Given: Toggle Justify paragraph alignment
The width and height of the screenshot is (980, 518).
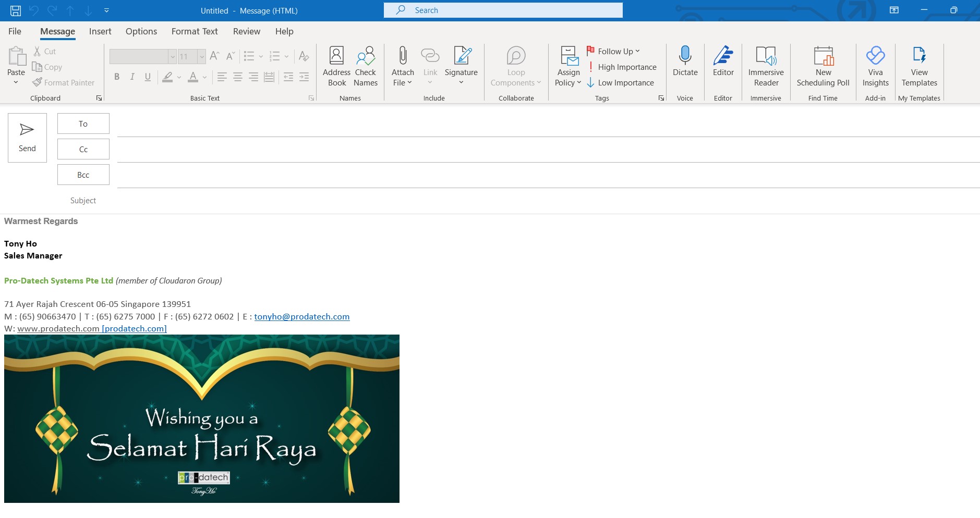Looking at the screenshot, I should [269, 77].
